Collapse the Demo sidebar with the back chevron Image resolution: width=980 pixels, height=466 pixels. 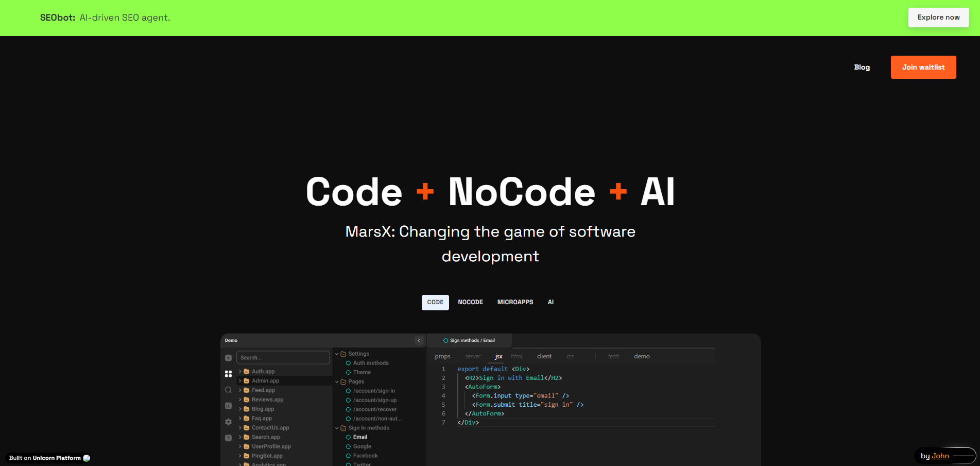(x=419, y=341)
